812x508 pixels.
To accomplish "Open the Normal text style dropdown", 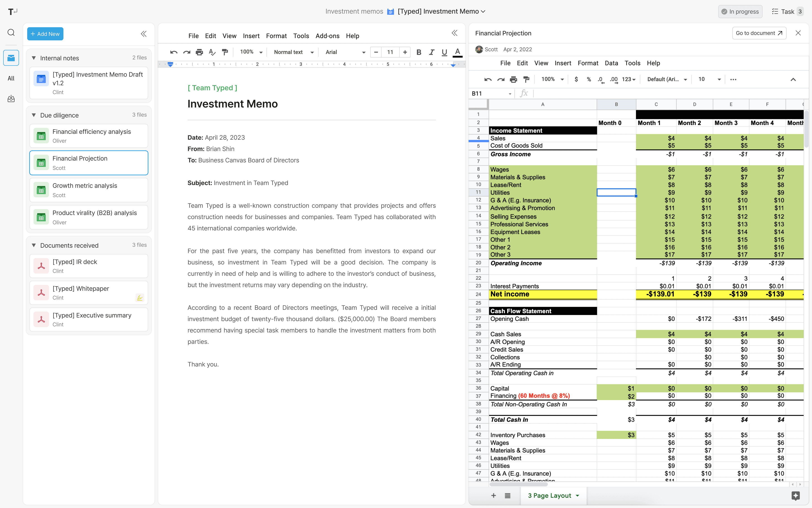I will click(294, 52).
